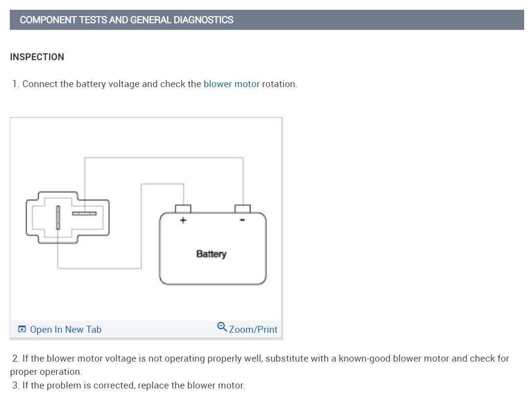This screenshot has height=411, width=532.
Task: Click the Component Tests and General Diagnostics header
Action: (x=127, y=20)
